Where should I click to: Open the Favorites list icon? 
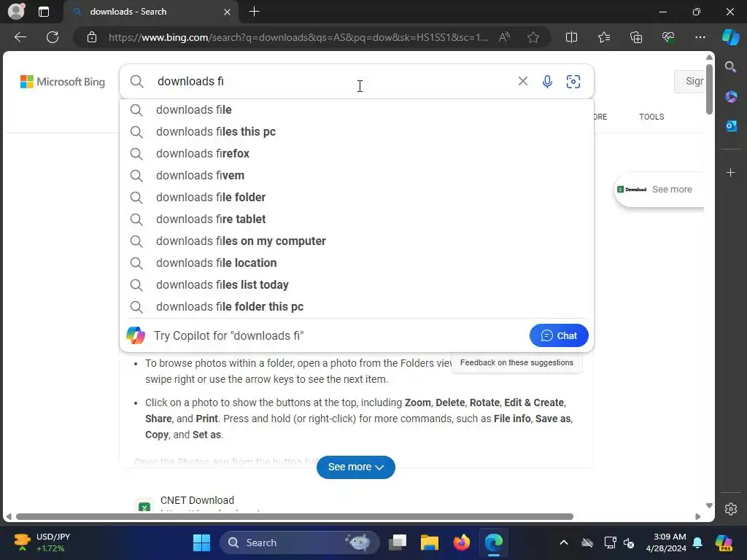tap(603, 37)
